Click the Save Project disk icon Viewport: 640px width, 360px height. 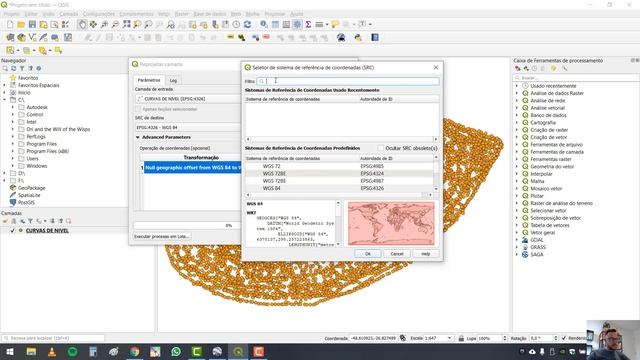point(32,24)
